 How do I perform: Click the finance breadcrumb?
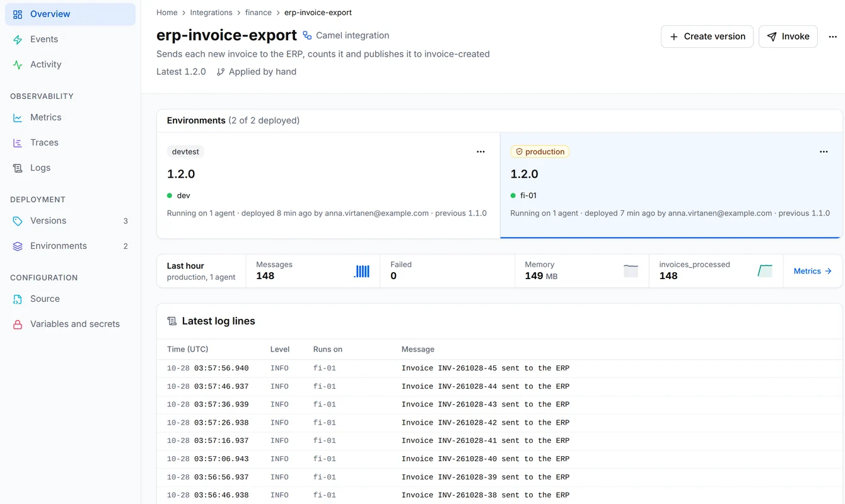pyautogui.click(x=259, y=13)
